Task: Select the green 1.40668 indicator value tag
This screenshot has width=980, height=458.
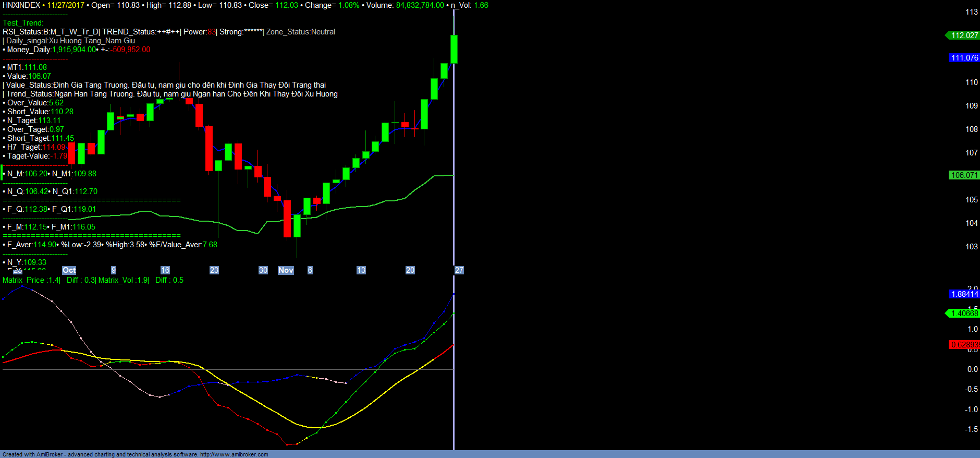Action: coord(964,314)
